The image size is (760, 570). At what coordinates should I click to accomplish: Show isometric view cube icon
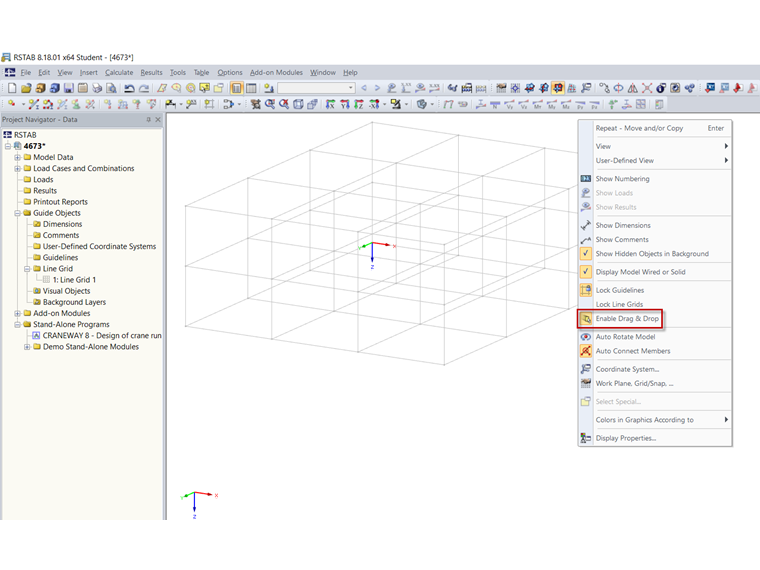(x=298, y=104)
